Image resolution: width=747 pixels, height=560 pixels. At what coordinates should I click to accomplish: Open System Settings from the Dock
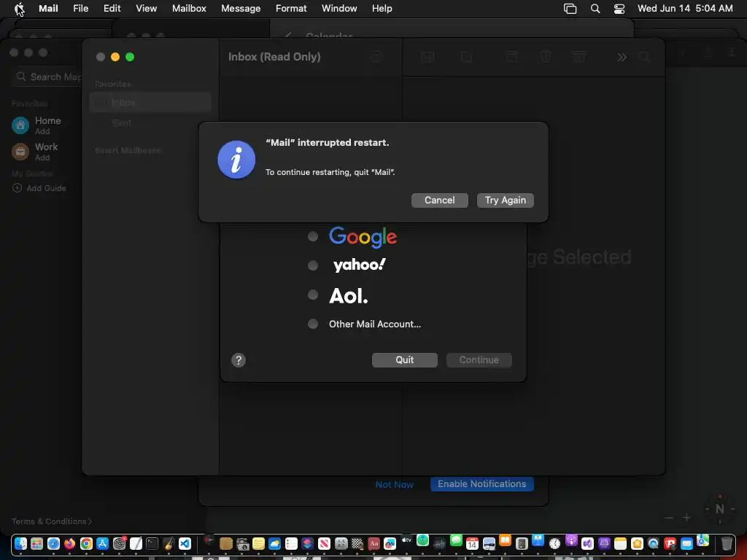coord(119,543)
